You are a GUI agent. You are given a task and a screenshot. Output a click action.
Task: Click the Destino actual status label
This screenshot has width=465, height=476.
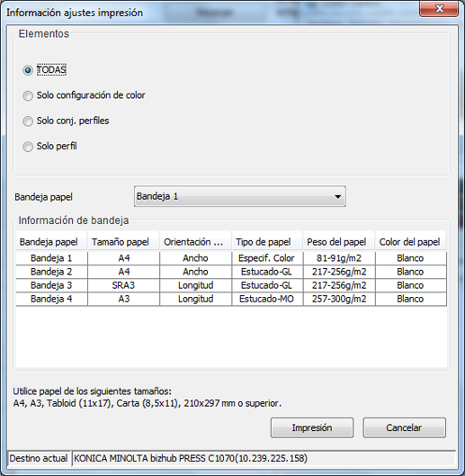point(39,458)
